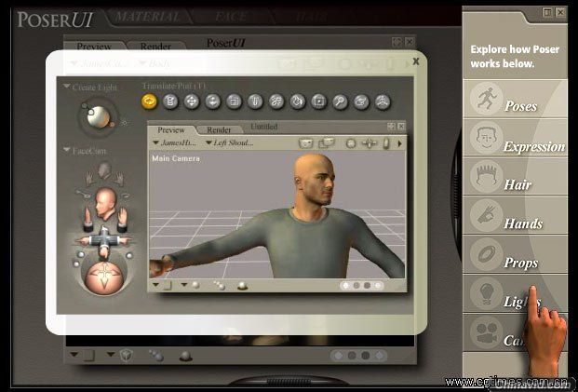This screenshot has width=578, height=392.
Task: Click the display style dots selector below preview
Action: point(362,286)
